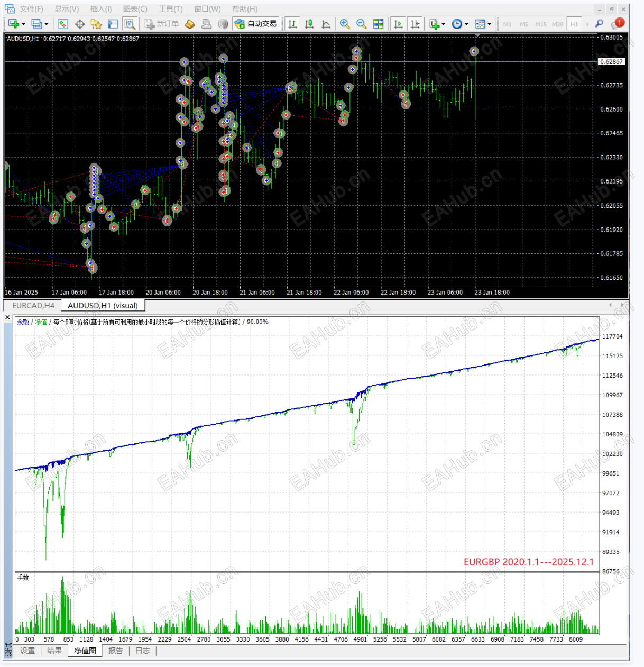Expand the Periods dropdown arrow
644x667 pixels.
(x=466, y=24)
